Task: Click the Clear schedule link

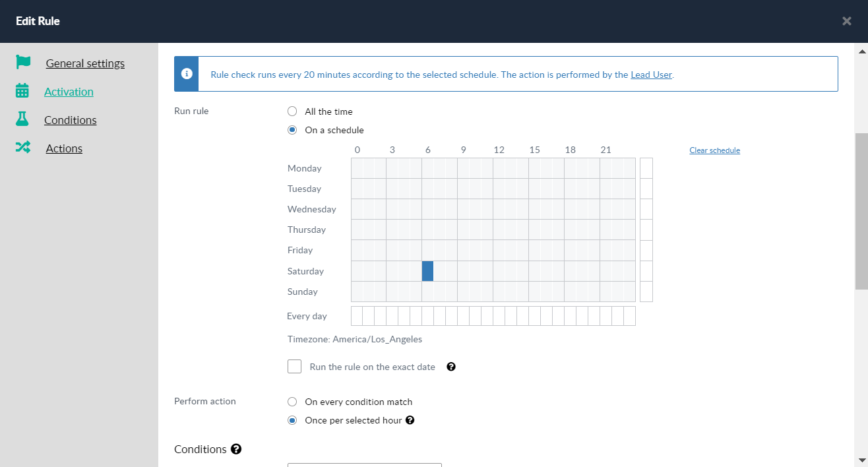Action: point(714,150)
